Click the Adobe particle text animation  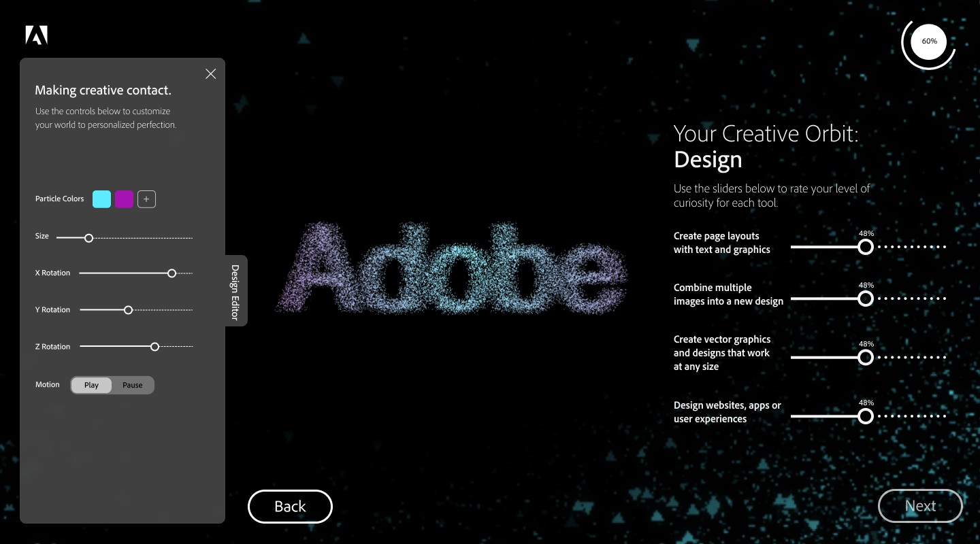451,269
